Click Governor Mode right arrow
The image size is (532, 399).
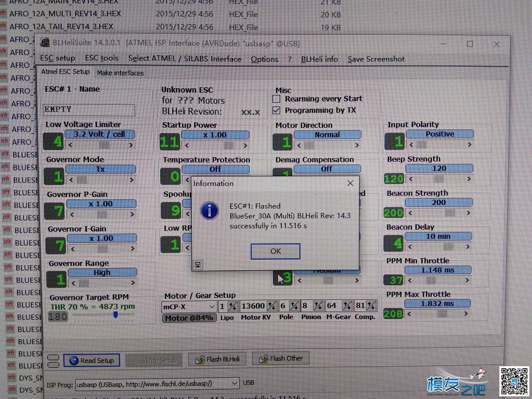point(131,180)
